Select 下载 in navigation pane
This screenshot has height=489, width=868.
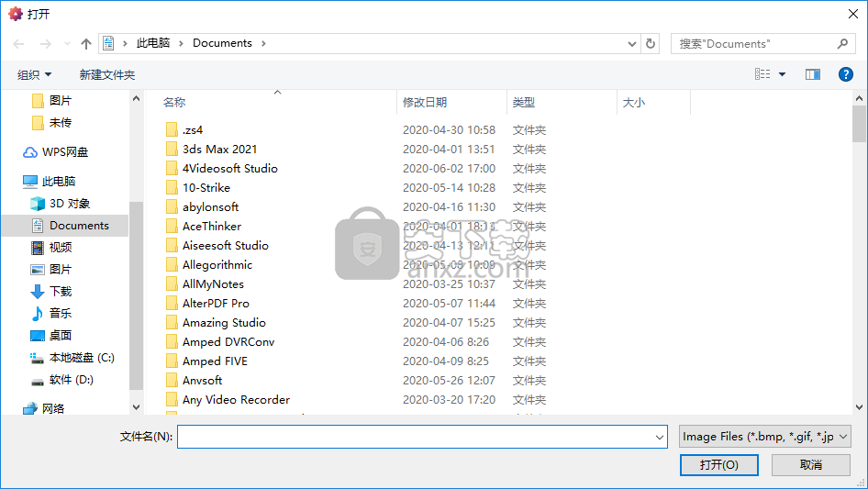click(x=51, y=292)
